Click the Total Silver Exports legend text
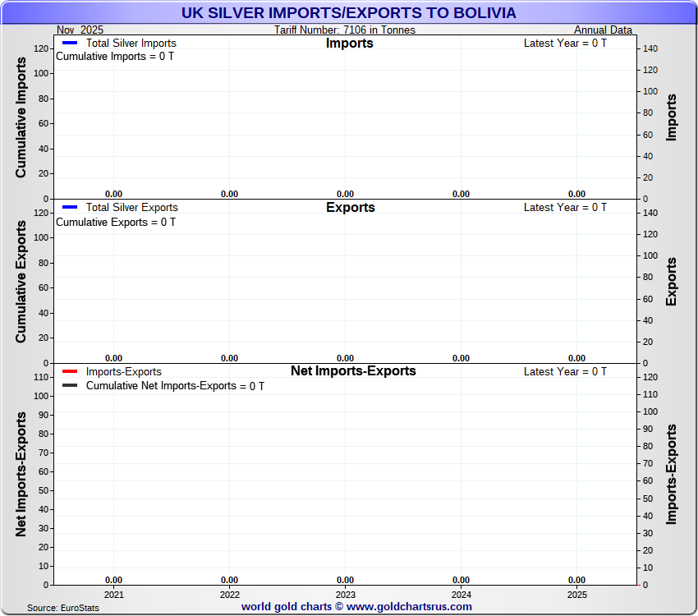 click(x=131, y=207)
